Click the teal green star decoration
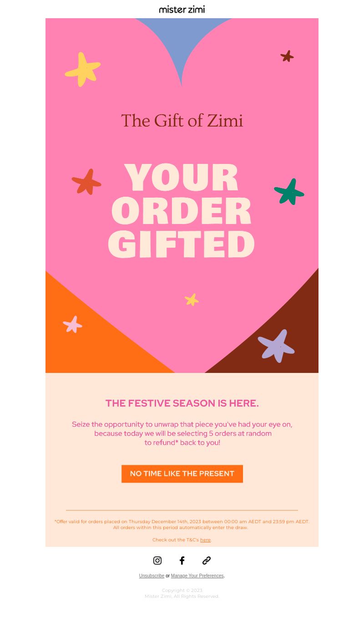The image size is (364, 627). point(289,192)
